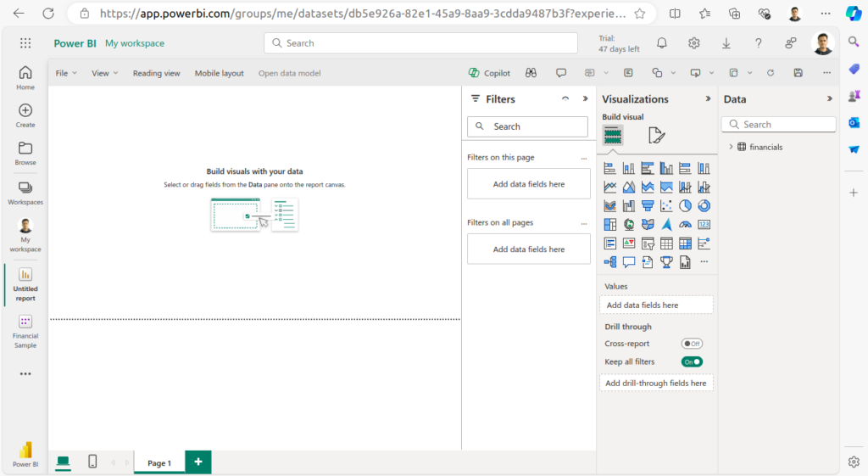The width and height of the screenshot is (868, 476).
Task: Open the View menu
Action: pyautogui.click(x=105, y=73)
